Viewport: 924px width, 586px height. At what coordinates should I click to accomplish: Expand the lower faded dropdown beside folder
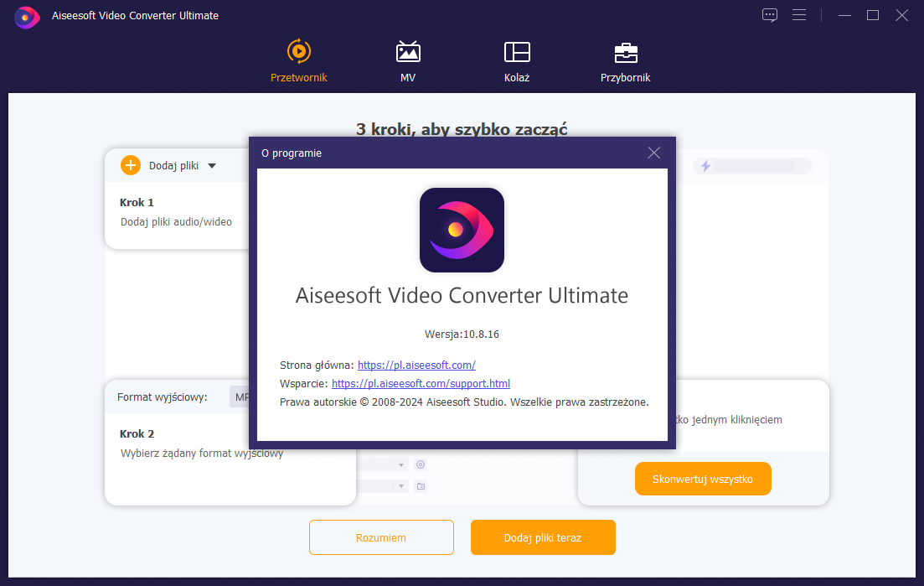pyautogui.click(x=400, y=486)
